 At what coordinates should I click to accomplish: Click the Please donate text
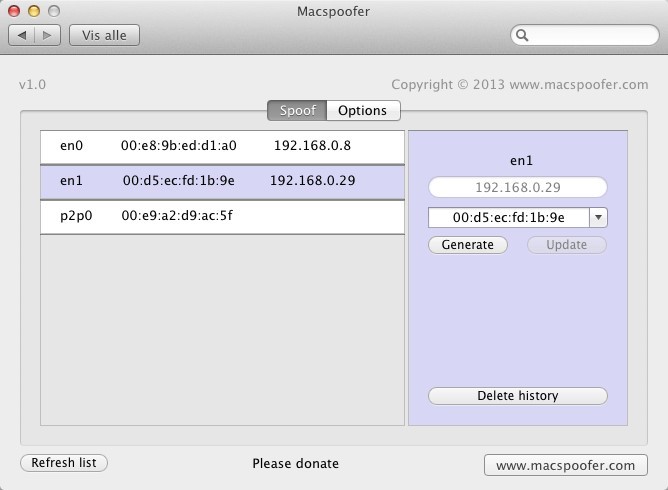296,464
